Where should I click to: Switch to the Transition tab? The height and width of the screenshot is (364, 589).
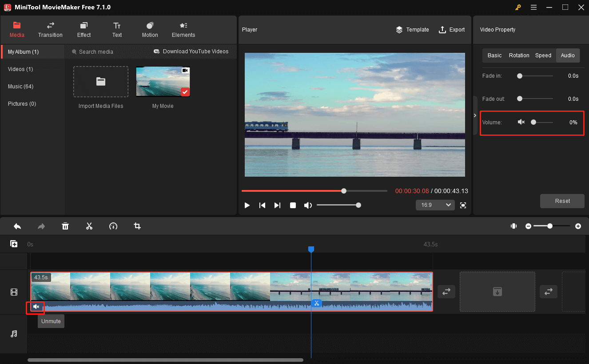(50, 30)
